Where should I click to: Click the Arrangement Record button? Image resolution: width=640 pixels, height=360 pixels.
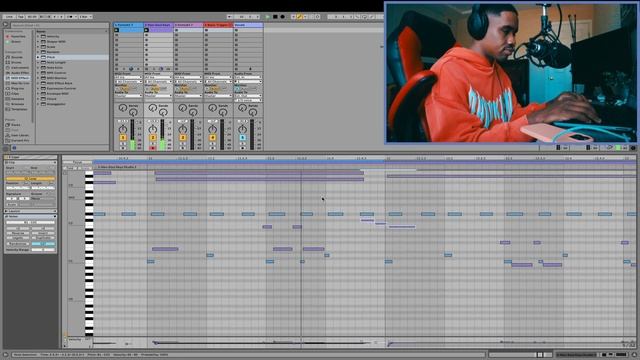(282, 17)
